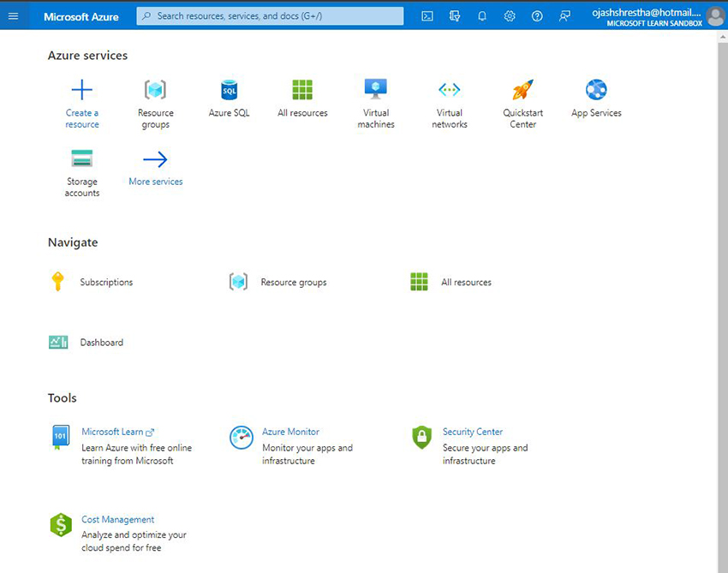Open the hamburger portal menu
The image size is (728, 573).
13,16
